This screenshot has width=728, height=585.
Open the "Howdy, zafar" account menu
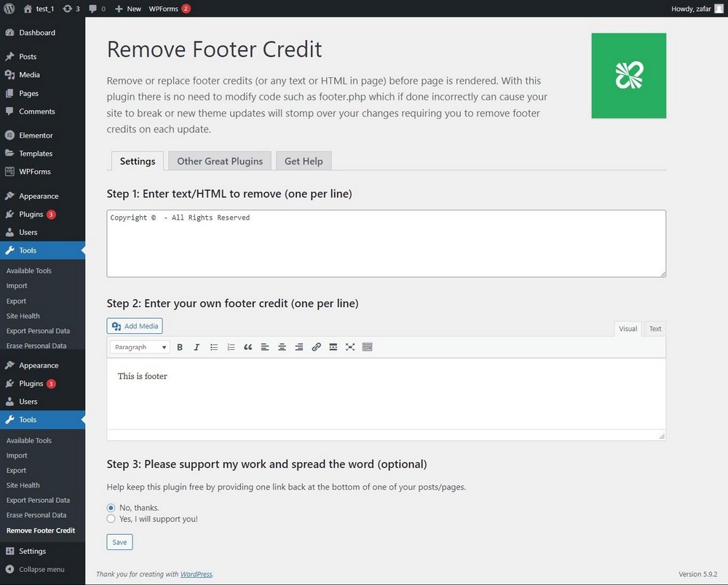click(697, 9)
